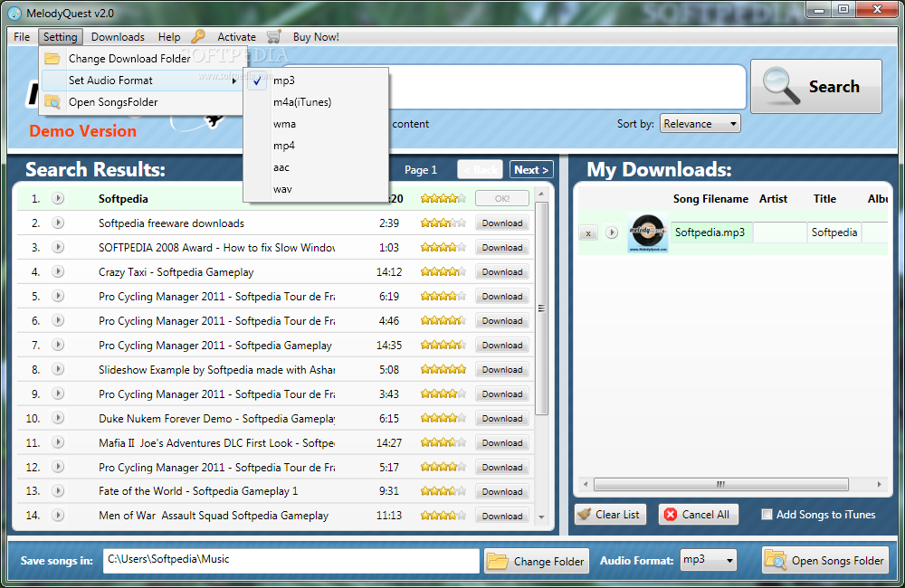Viewport: 905px width, 588px height.
Task: Open the Setting menu
Action: point(61,37)
